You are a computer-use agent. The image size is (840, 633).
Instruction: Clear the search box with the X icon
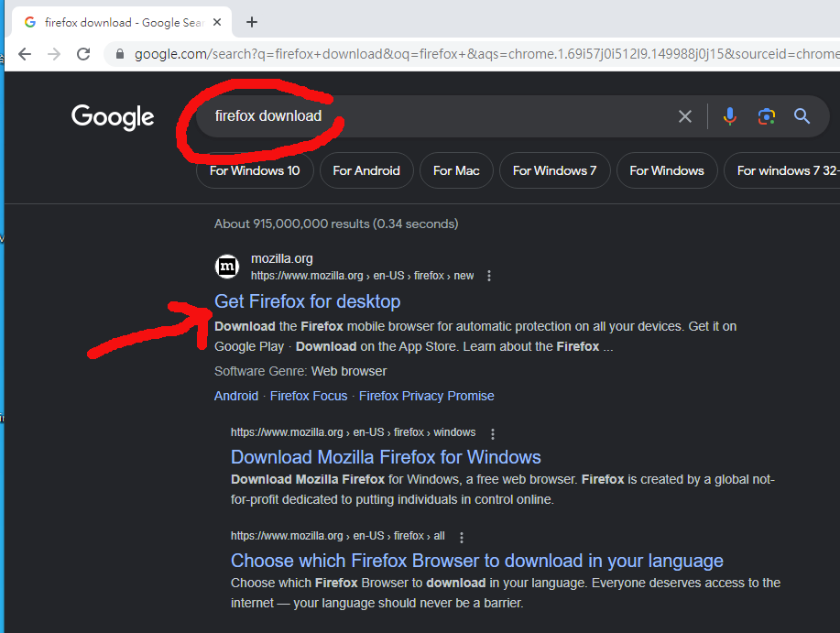tap(684, 116)
